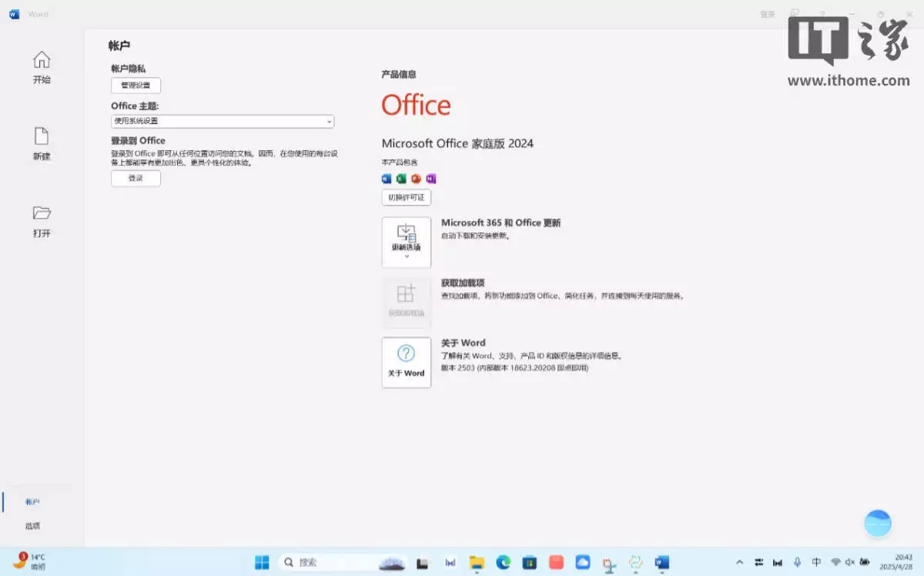The height and width of the screenshot is (576, 924).
Task: Click the red app icon on taskbar
Action: coord(556,562)
